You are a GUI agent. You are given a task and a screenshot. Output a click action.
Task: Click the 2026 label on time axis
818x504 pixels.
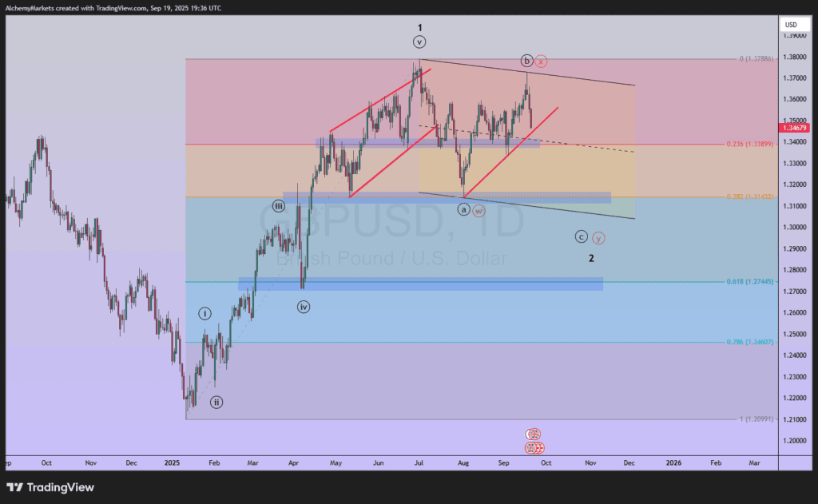(x=673, y=462)
